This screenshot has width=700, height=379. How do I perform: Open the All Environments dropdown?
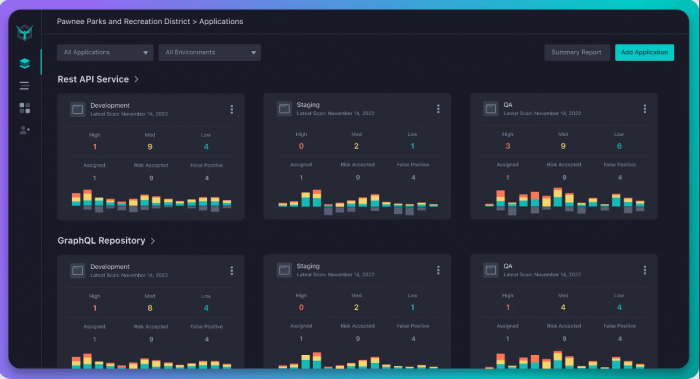coord(209,52)
